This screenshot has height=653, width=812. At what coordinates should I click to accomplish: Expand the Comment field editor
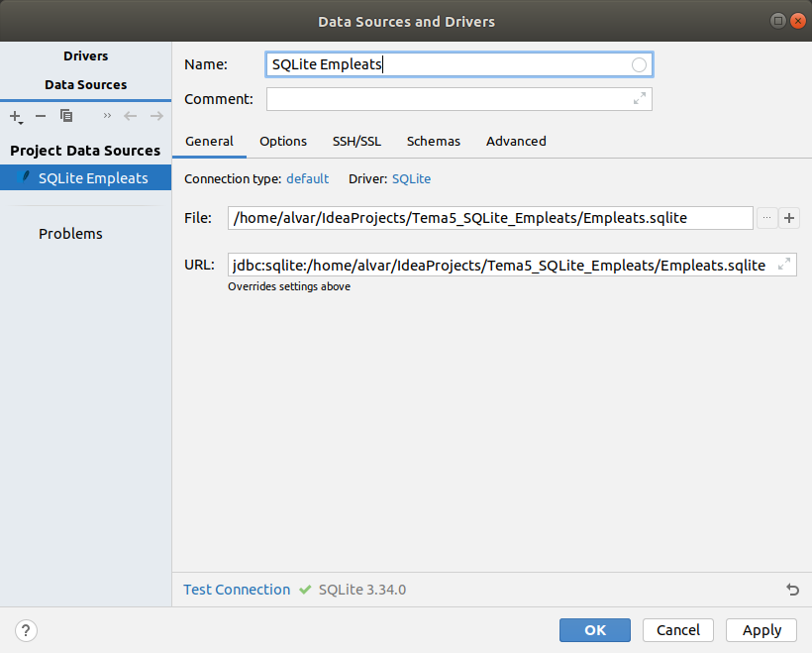(640, 99)
